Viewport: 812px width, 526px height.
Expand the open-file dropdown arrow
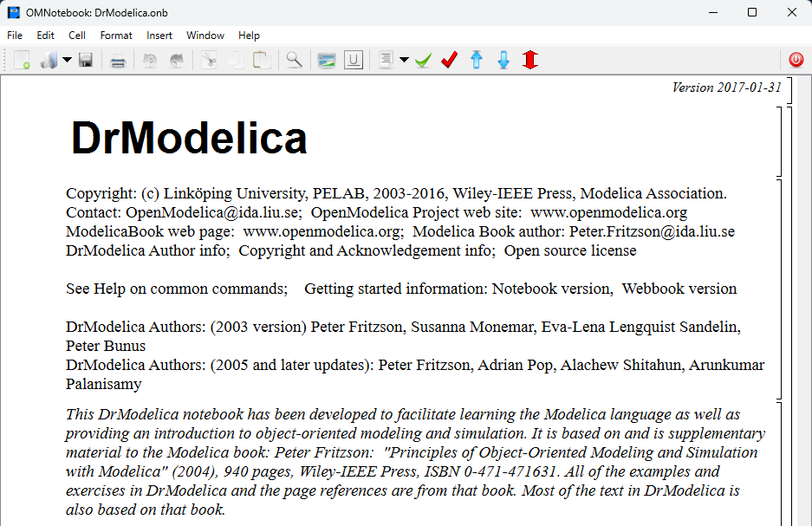coord(67,60)
